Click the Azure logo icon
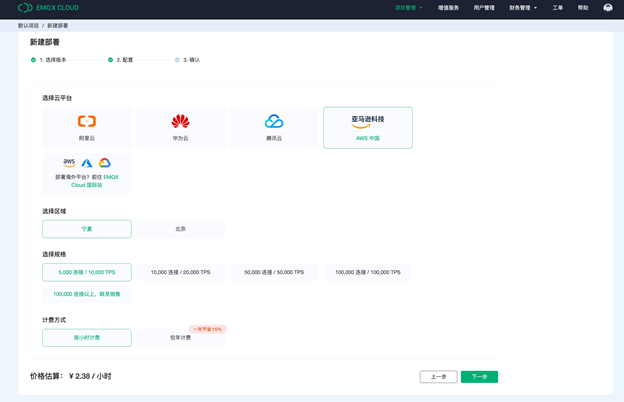624x402 pixels. [87, 163]
